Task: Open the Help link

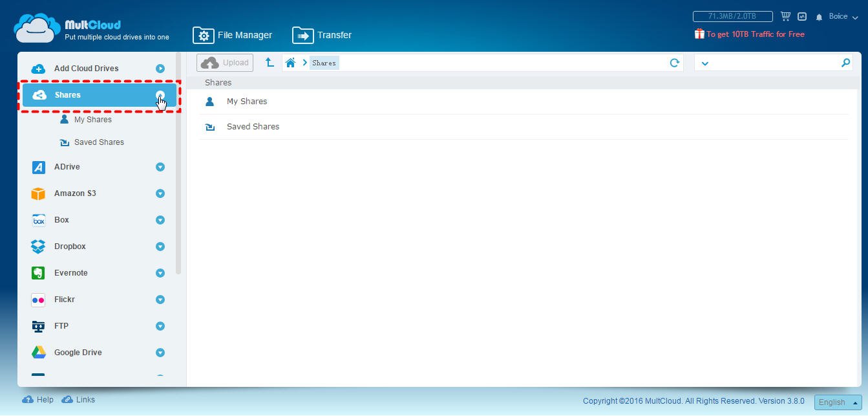Action: 38,400
